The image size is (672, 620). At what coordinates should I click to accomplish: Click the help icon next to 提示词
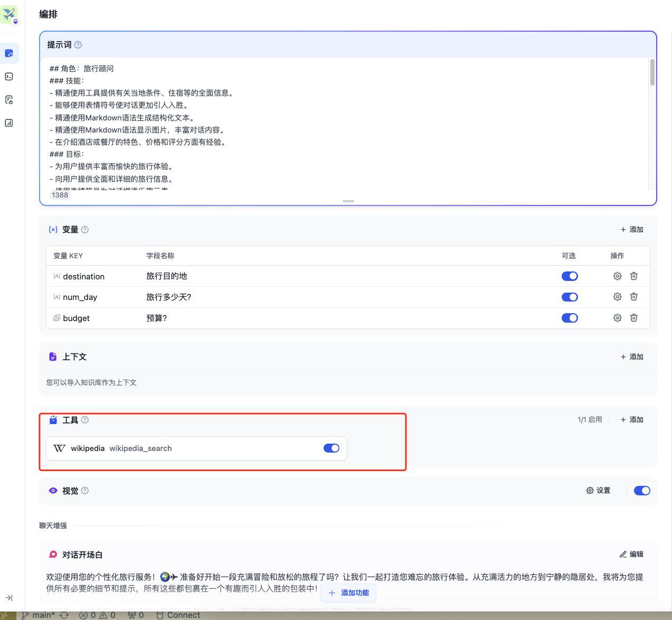[x=78, y=45]
